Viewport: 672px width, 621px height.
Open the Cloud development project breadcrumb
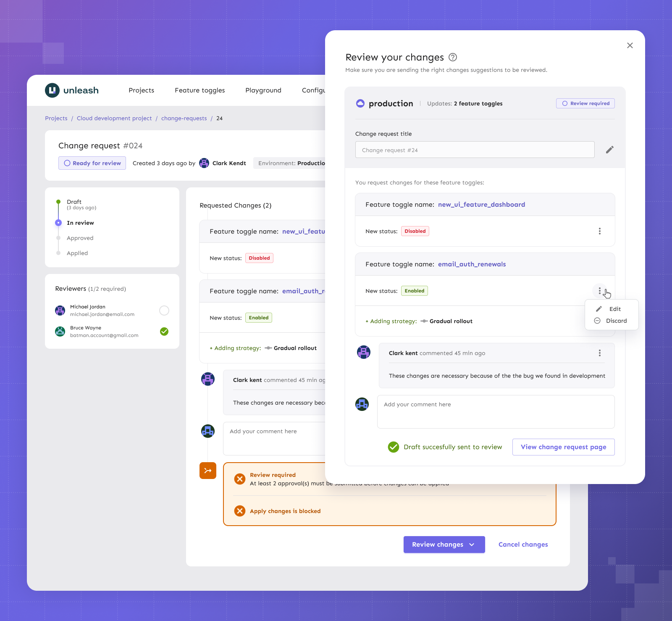click(114, 118)
